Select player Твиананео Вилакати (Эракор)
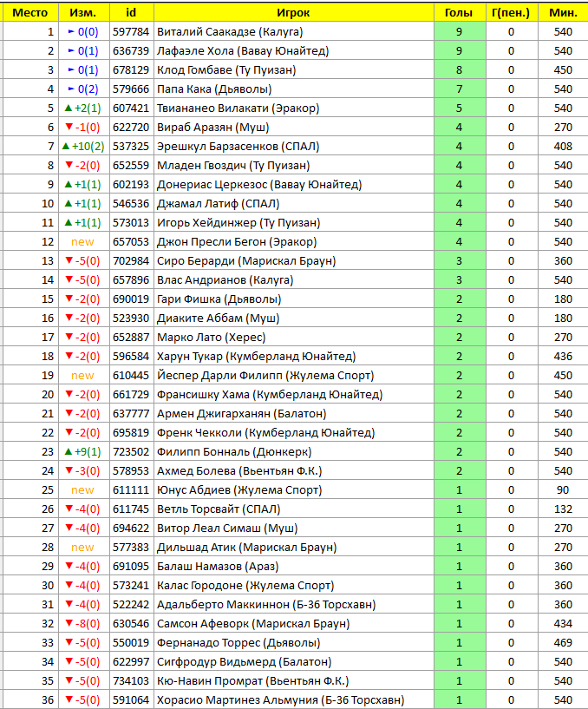The height and width of the screenshot is (709, 588). coord(238,108)
